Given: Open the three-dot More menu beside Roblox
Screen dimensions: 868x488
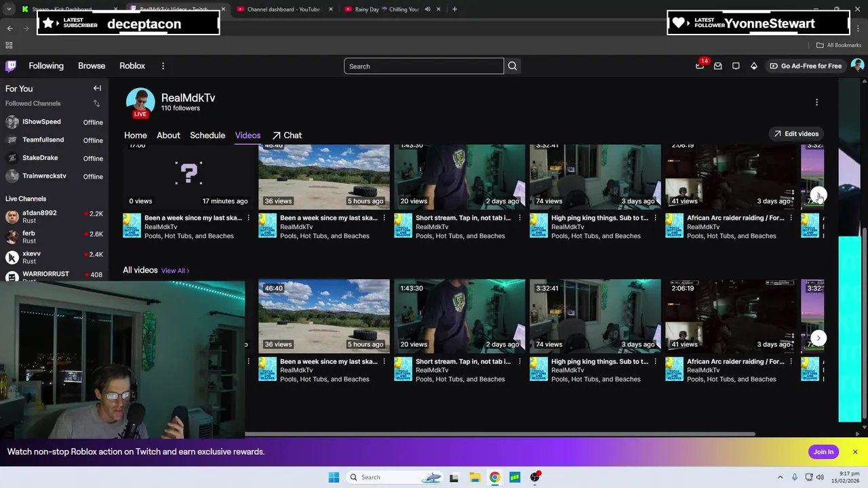Looking at the screenshot, I should tap(163, 66).
